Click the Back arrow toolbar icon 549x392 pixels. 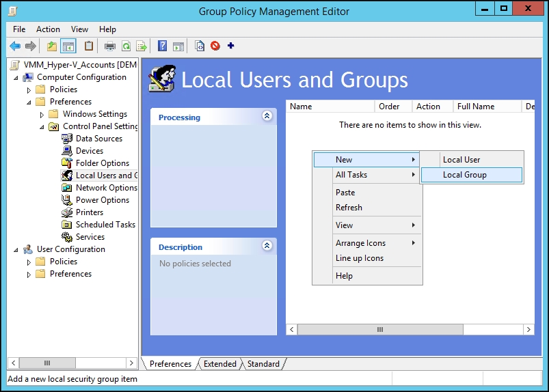click(x=14, y=46)
